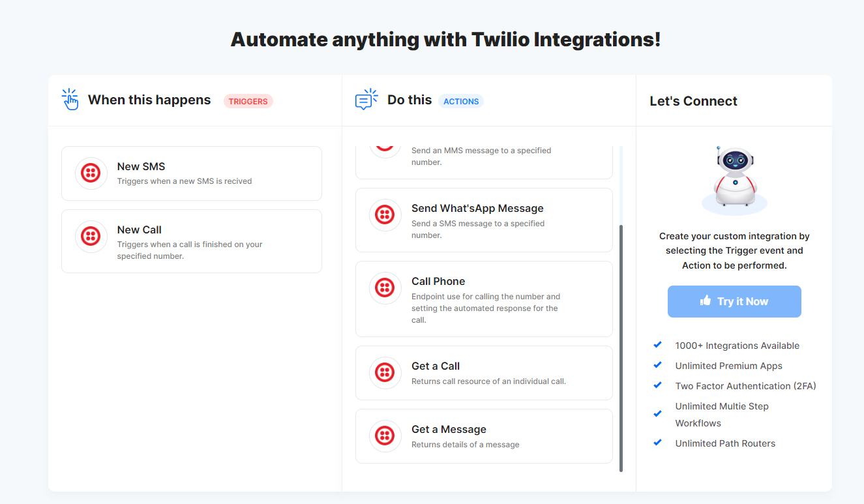Pick the Send MMS action card
The image size is (864, 504).
484,162
